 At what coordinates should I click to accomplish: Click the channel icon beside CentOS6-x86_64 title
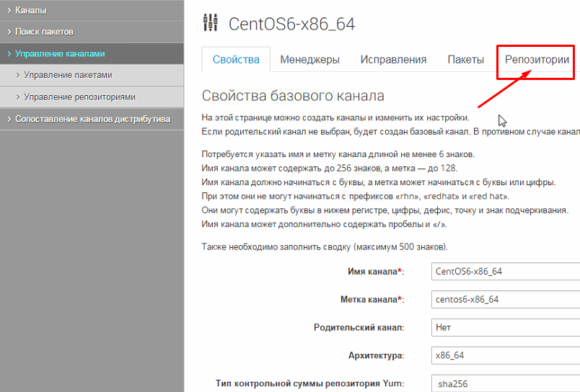click(211, 24)
